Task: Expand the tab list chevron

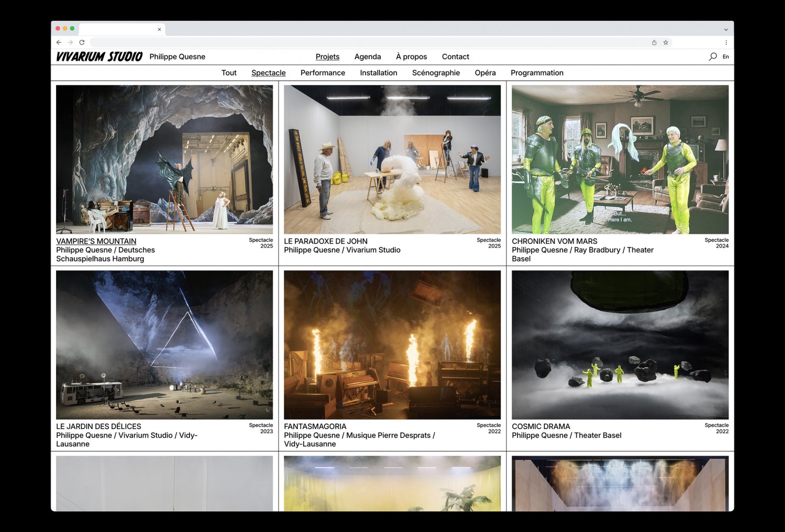Action: click(x=726, y=29)
